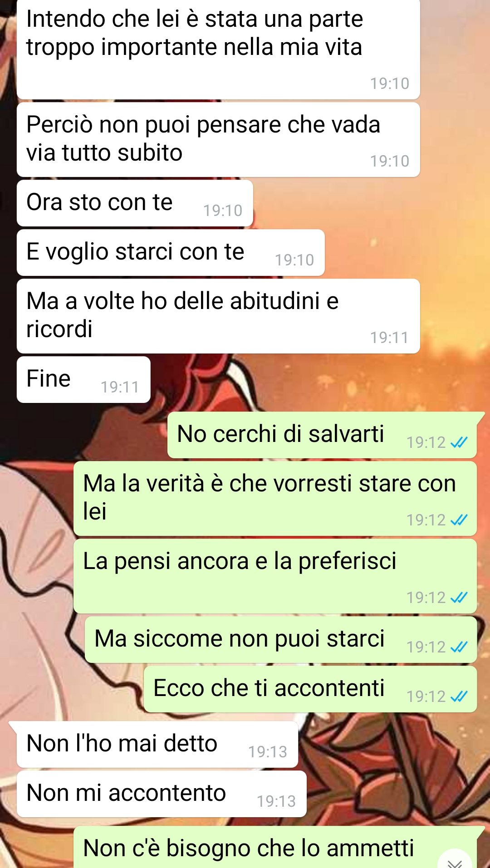Select 'Ma a volte ho delle abitudini e ricordi'
Viewport: 490px width, 868px height.
pyautogui.click(x=218, y=316)
